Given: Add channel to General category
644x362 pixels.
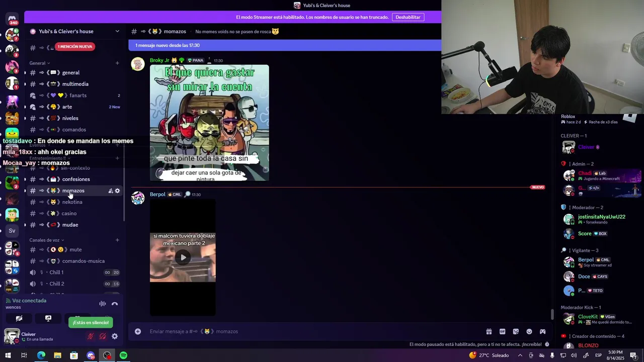Looking at the screenshot, I should pyautogui.click(x=117, y=63).
